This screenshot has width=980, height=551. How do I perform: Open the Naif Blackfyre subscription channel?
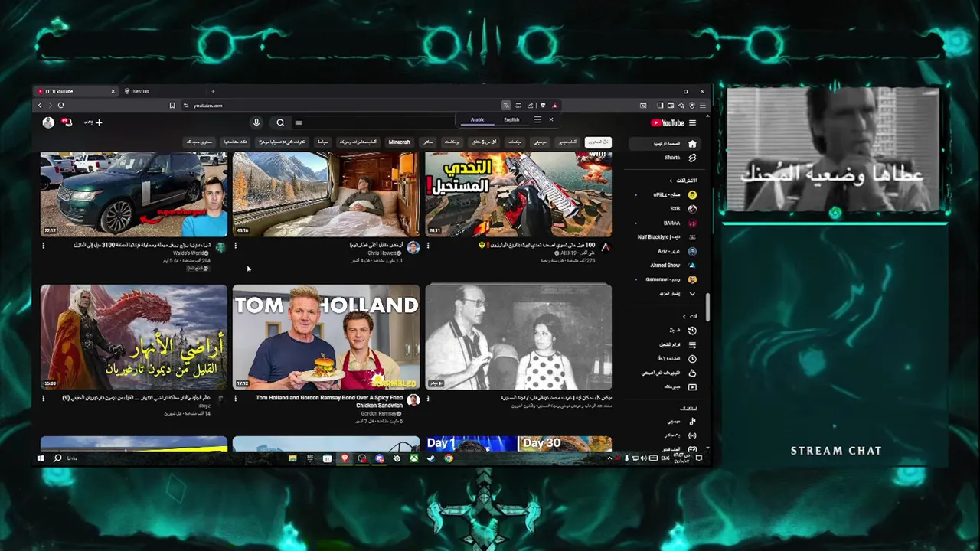pos(665,237)
